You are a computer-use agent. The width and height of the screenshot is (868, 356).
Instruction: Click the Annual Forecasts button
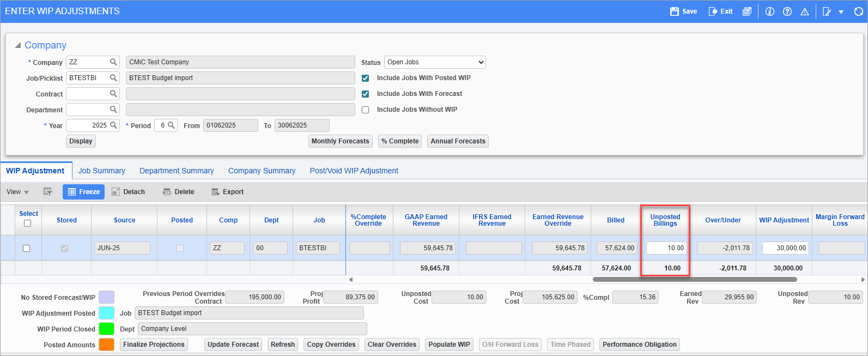click(x=458, y=141)
